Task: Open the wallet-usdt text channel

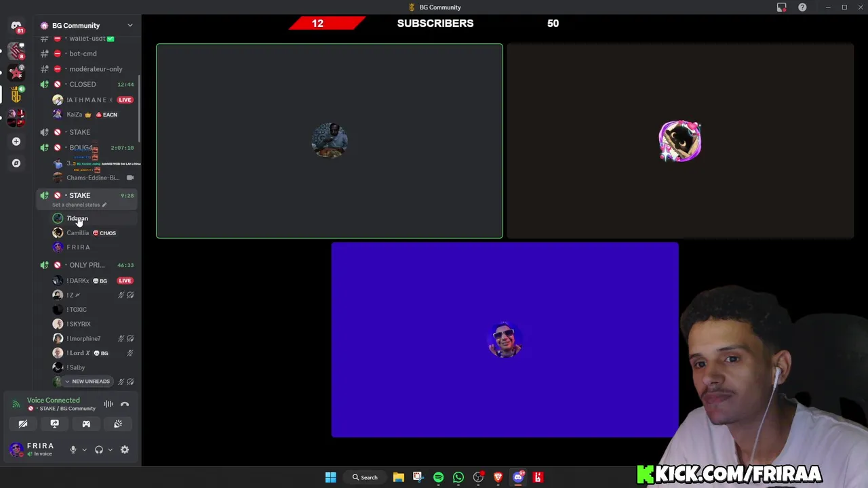Action: pos(87,39)
